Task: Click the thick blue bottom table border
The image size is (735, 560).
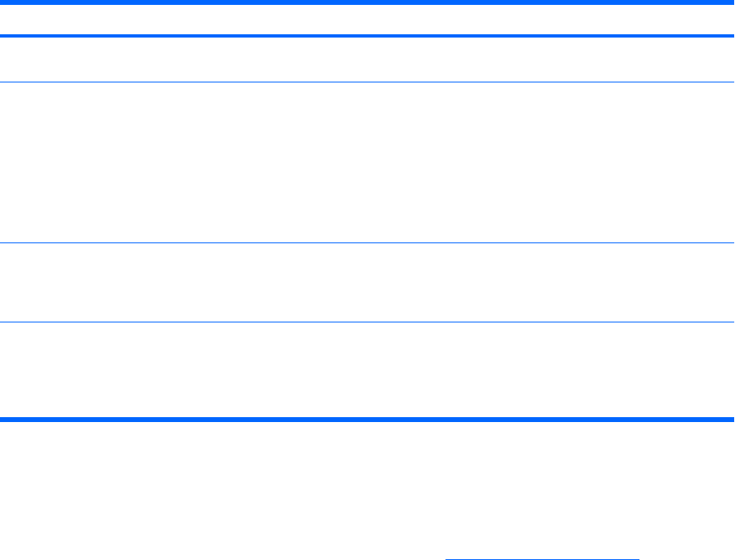Action: click(367, 419)
